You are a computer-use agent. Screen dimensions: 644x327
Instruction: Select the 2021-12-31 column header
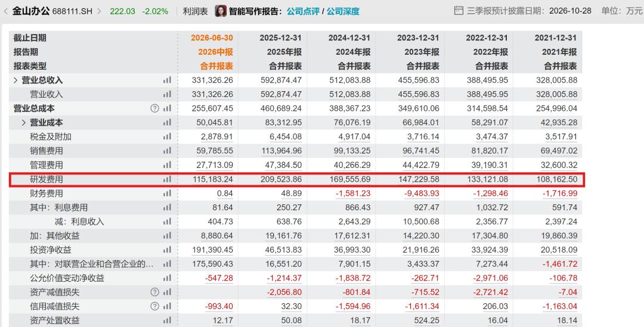coord(556,38)
